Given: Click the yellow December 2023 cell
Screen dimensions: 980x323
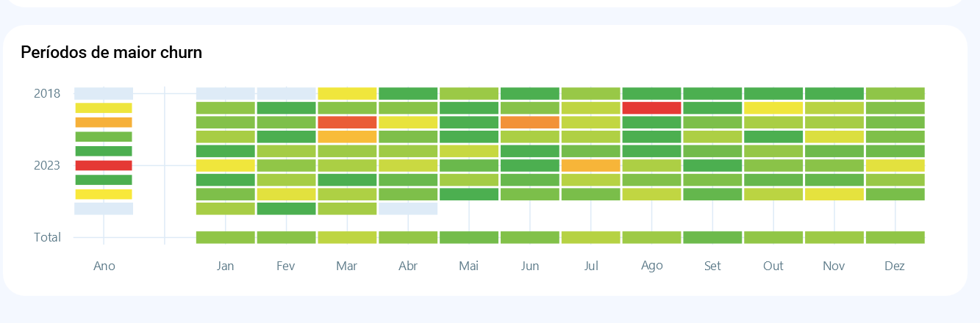Looking at the screenshot, I should pyautogui.click(x=895, y=165).
